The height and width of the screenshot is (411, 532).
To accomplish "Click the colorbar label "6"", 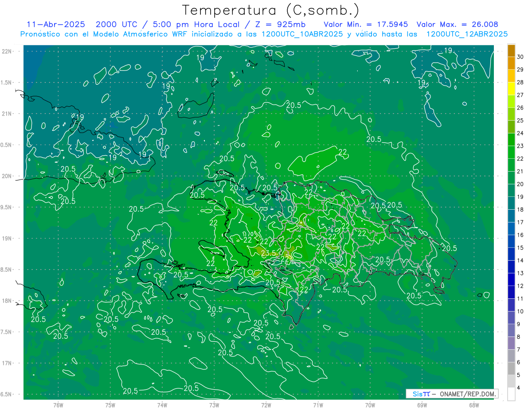I will coord(519,362).
